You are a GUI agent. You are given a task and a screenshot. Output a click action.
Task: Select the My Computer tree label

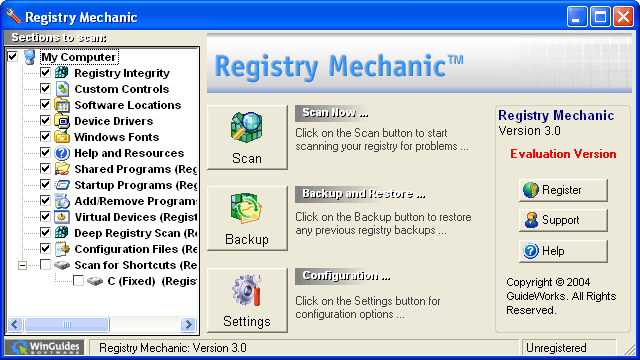[79, 57]
